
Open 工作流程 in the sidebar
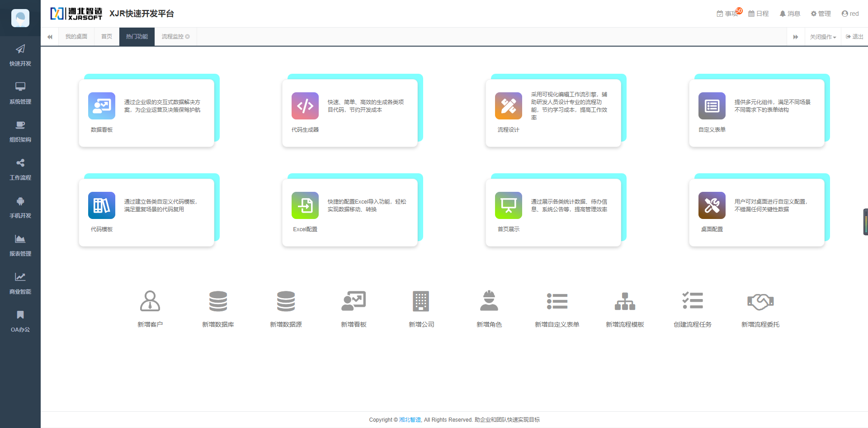[x=20, y=169]
